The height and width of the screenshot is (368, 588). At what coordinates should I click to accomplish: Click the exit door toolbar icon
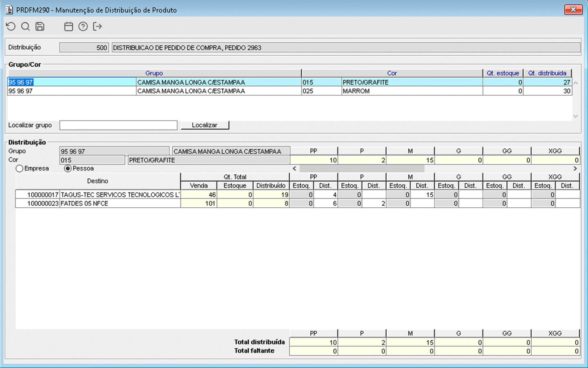(97, 27)
